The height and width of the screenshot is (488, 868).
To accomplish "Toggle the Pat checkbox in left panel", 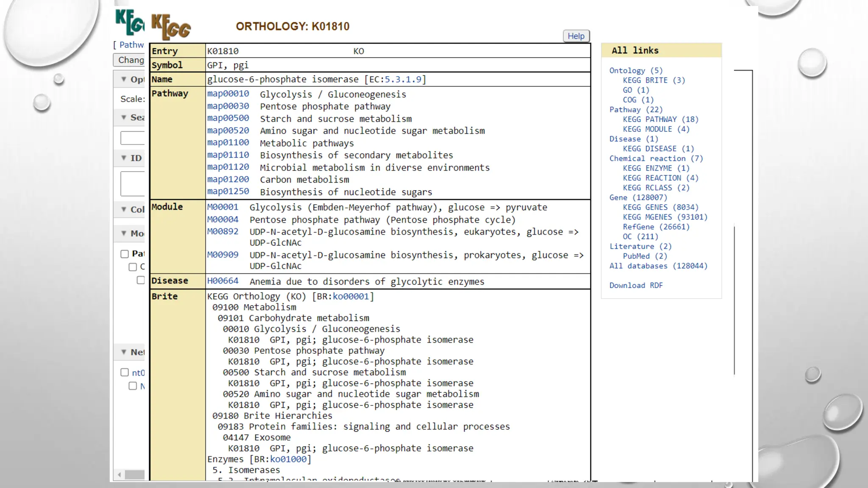I will (125, 254).
